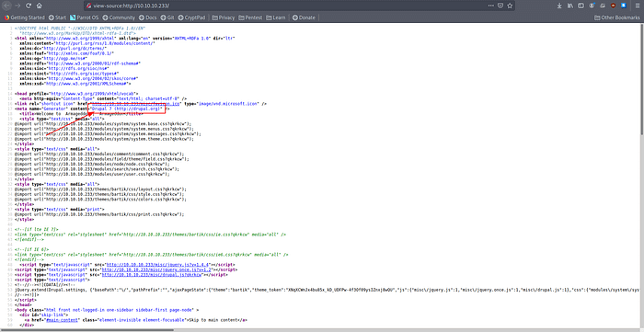Click the bartik layout.css import line
644x332 pixels.
pyautogui.click(x=100, y=189)
